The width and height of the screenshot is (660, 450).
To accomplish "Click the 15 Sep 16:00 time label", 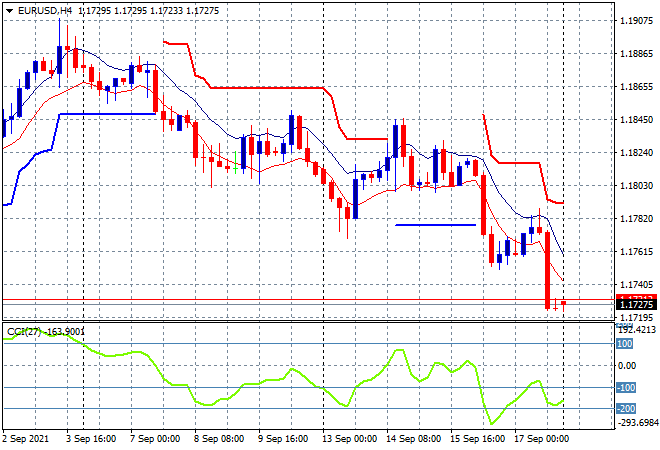I will click(x=477, y=439).
